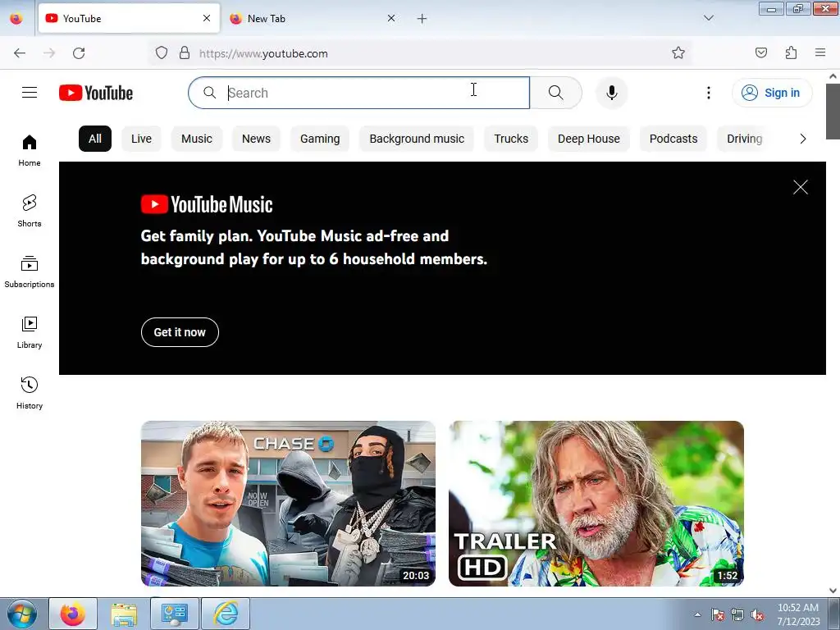The width and height of the screenshot is (840, 630).
Task: Click the scrollbar down arrow
Action: [x=833, y=591]
